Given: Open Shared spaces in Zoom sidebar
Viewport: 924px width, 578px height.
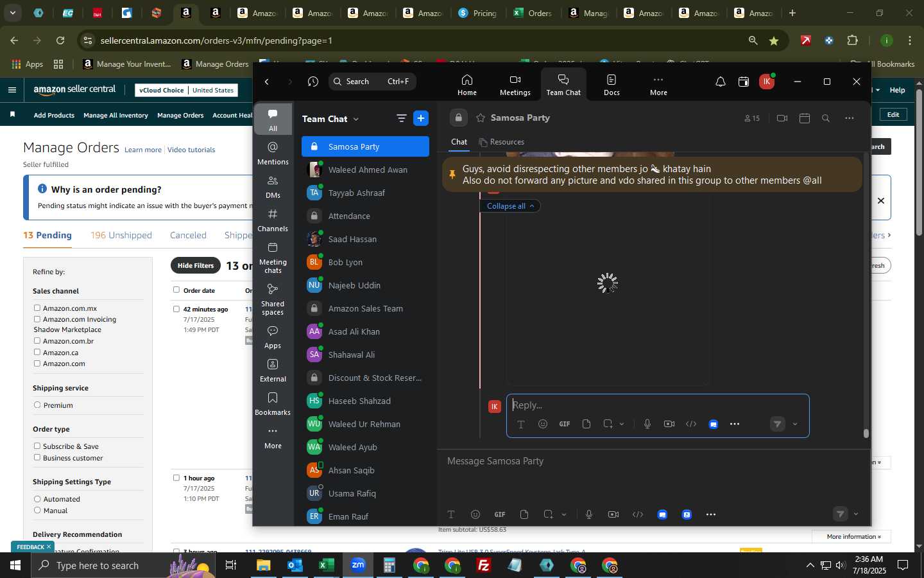Looking at the screenshot, I should [x=273, y=299].
